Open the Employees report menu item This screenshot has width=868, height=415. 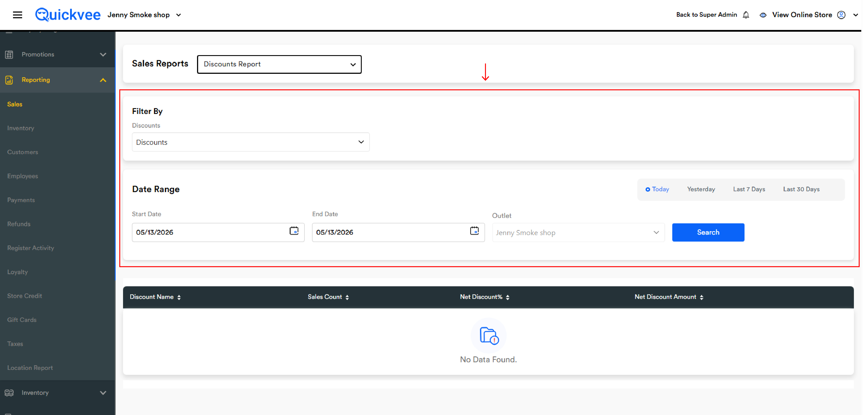click(23, 176)
